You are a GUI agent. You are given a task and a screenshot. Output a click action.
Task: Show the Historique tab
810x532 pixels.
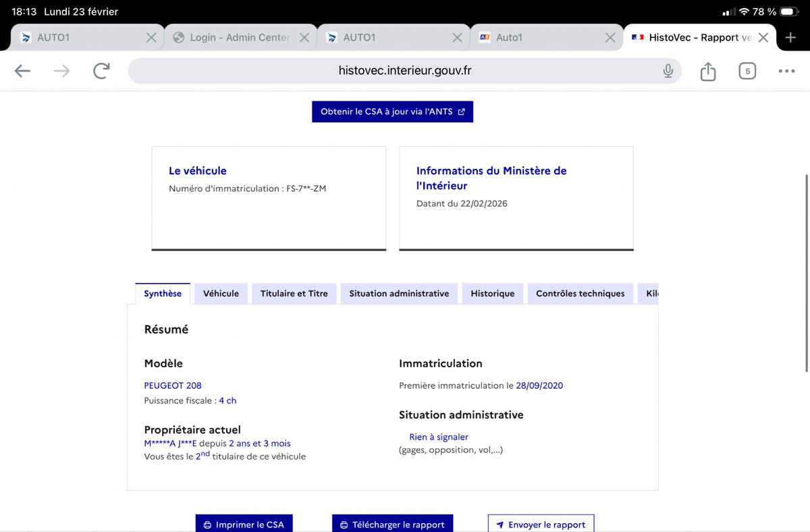[x=492, y=294]
